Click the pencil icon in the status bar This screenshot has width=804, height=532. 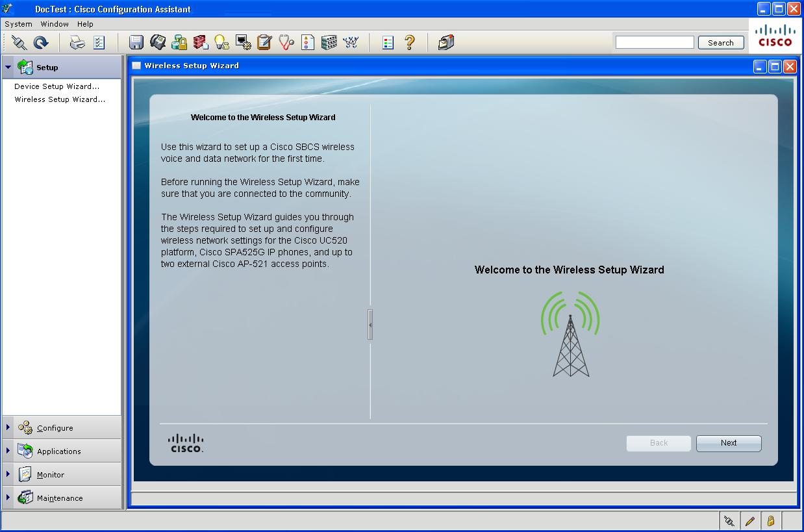[x=750, y=521]
